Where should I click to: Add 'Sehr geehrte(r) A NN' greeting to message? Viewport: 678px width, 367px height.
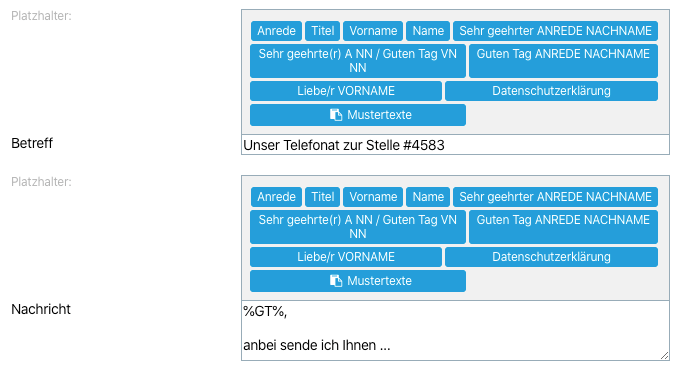pos(358,227)
